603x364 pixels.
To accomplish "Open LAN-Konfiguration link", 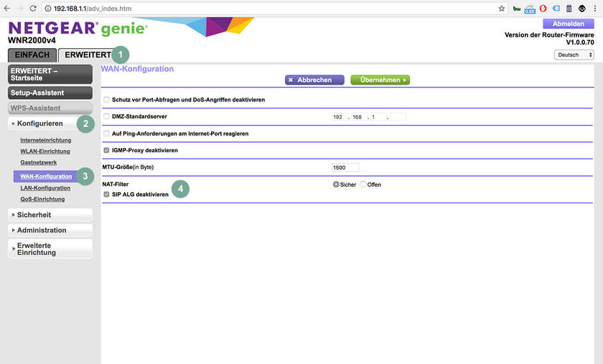I will [x=45, y=188].
